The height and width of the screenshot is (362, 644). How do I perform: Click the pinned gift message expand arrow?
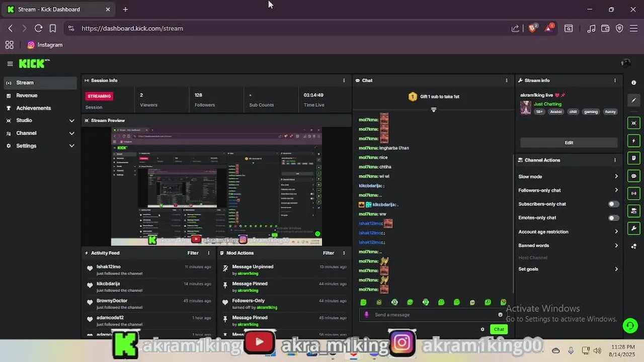pos(433,110)
